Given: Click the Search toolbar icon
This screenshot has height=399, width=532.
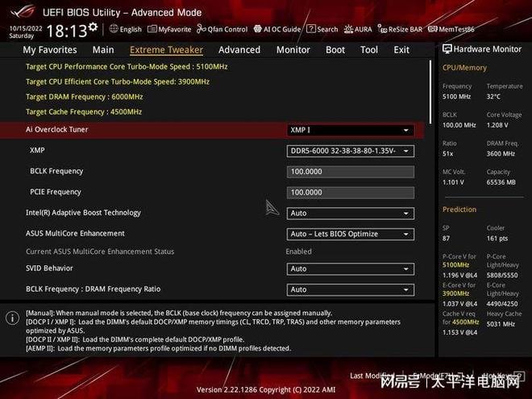Looking at the screenshot, I should (322, 29).
